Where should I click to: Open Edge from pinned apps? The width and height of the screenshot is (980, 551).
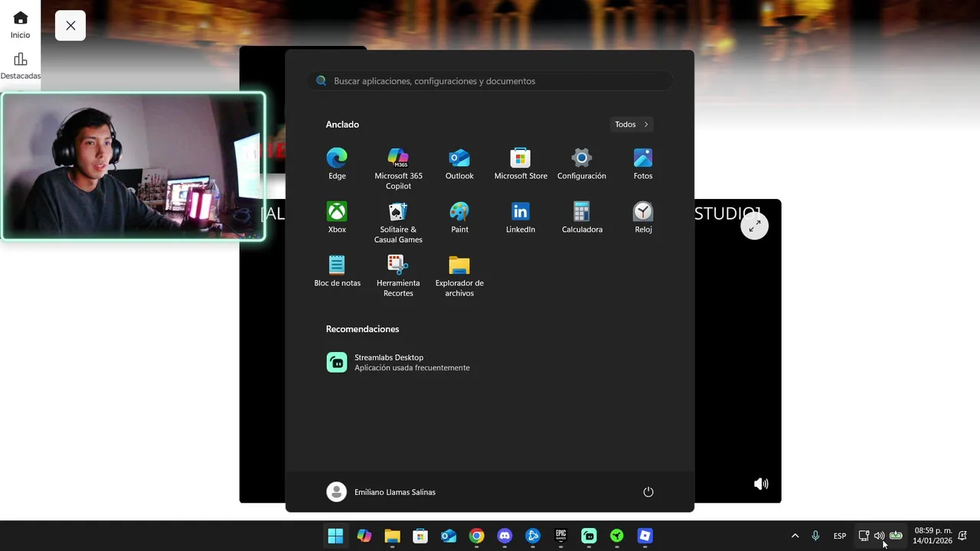(x=337, y=165)
